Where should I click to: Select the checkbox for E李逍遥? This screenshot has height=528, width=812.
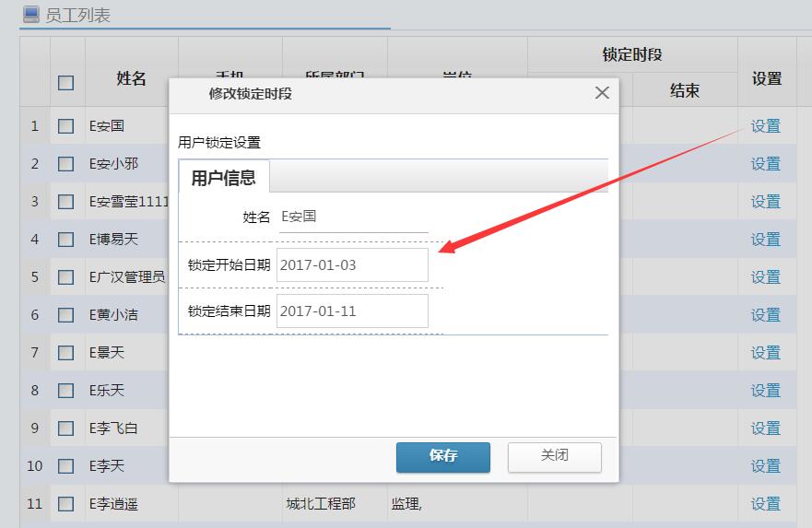tap(65, 504)
